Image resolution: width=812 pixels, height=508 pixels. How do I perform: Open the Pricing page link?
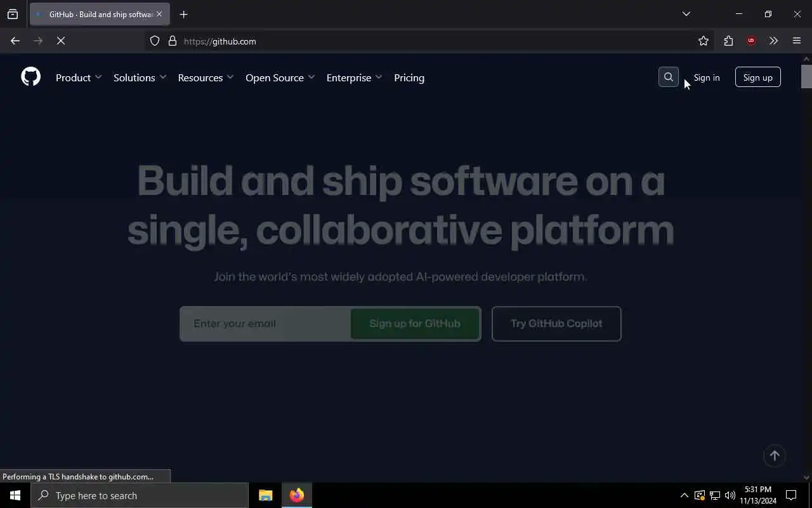pos(409,77)
